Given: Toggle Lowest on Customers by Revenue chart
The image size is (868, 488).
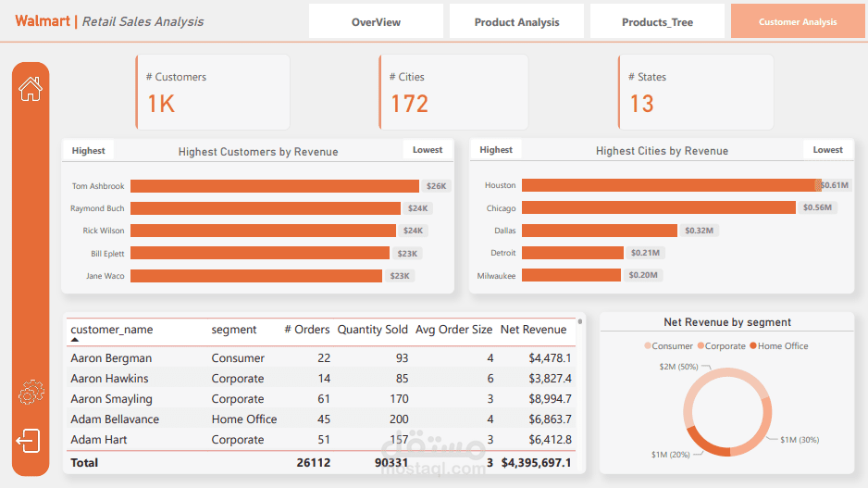Looking at the screenshot, I should (x=428, y=150).
